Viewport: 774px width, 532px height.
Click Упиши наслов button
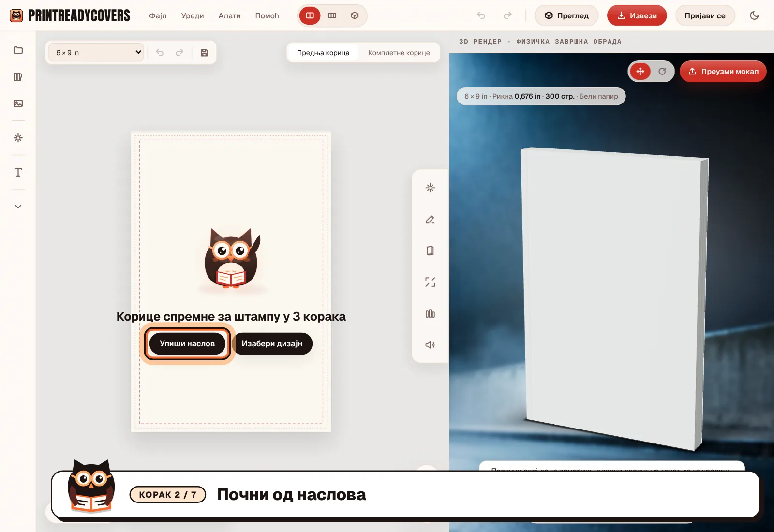187,344
